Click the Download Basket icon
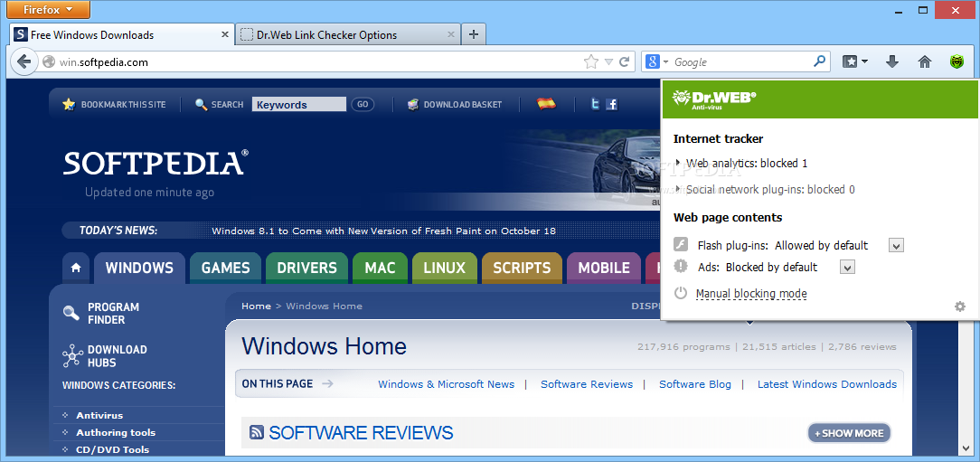 pos(412,104)
